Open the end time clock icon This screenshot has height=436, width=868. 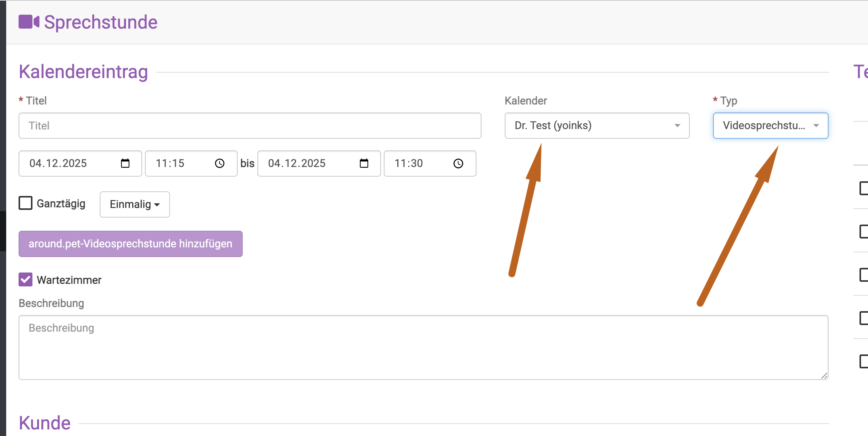click(x=458, y=163)
